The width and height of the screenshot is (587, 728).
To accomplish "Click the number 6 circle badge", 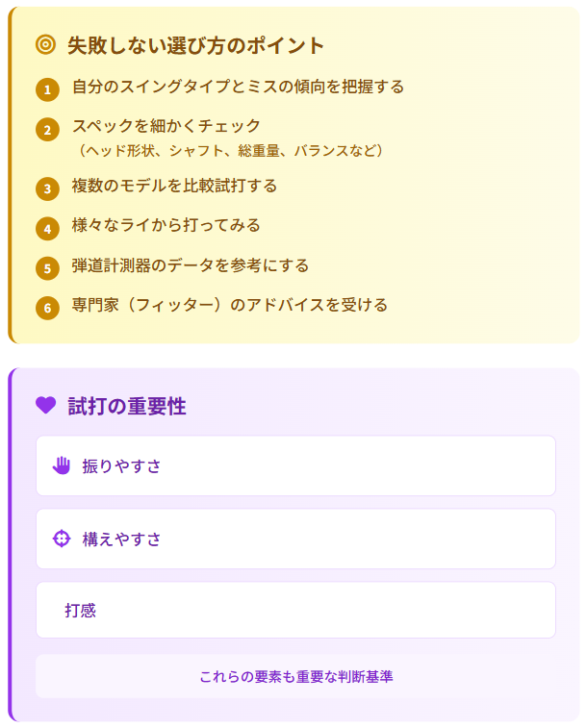I will coord(47,309).
